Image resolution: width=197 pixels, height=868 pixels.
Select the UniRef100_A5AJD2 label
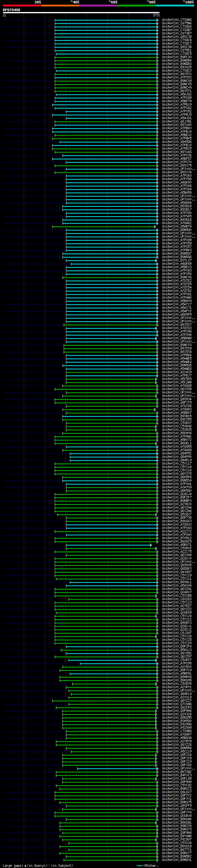click(177, 94)
